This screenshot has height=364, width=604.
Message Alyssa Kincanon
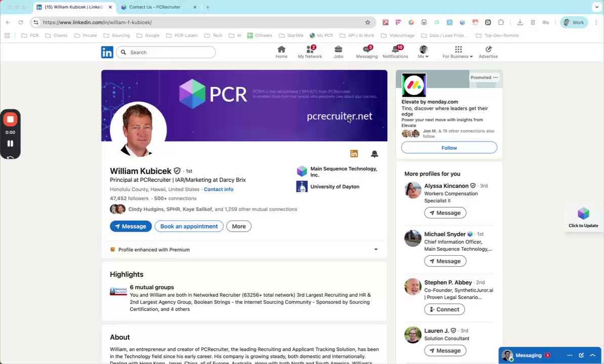[x=445, y=213]
